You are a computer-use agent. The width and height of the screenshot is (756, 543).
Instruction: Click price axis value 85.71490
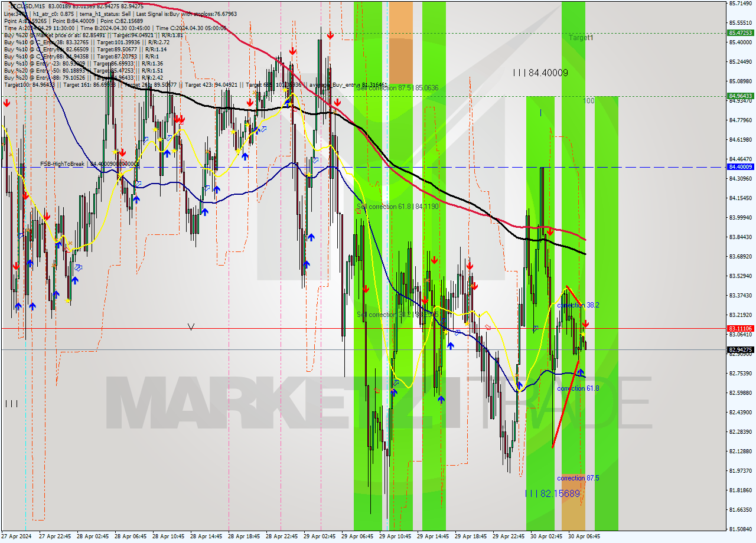740,4
